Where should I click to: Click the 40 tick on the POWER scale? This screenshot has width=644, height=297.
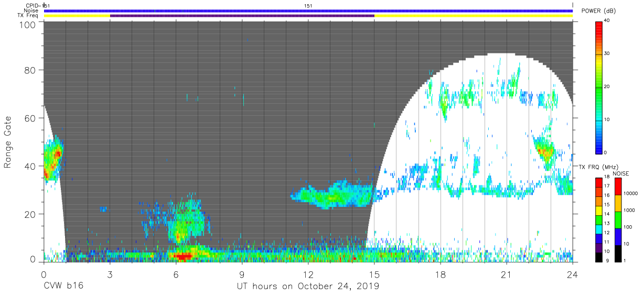click(607, 21)
